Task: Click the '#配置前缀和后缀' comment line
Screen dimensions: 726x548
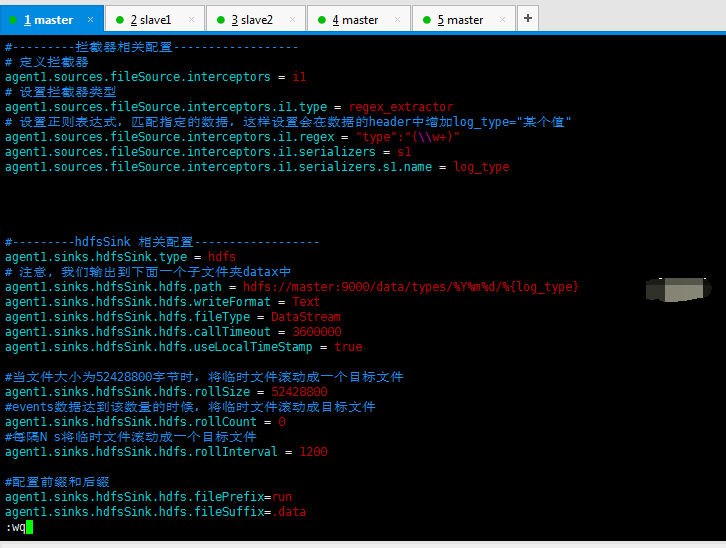Action: coord(57,482)
